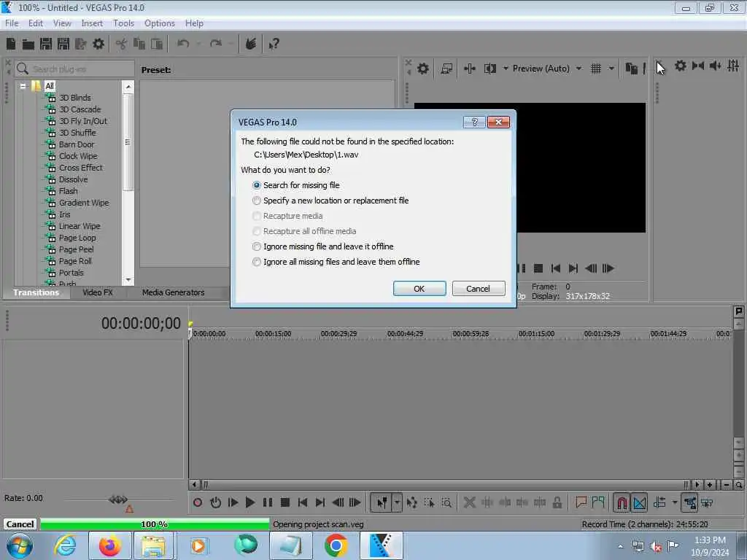The width and height of the screenshot is (747, 560).
Task: Click the Redo arrow icon
Action: (216, 44)
